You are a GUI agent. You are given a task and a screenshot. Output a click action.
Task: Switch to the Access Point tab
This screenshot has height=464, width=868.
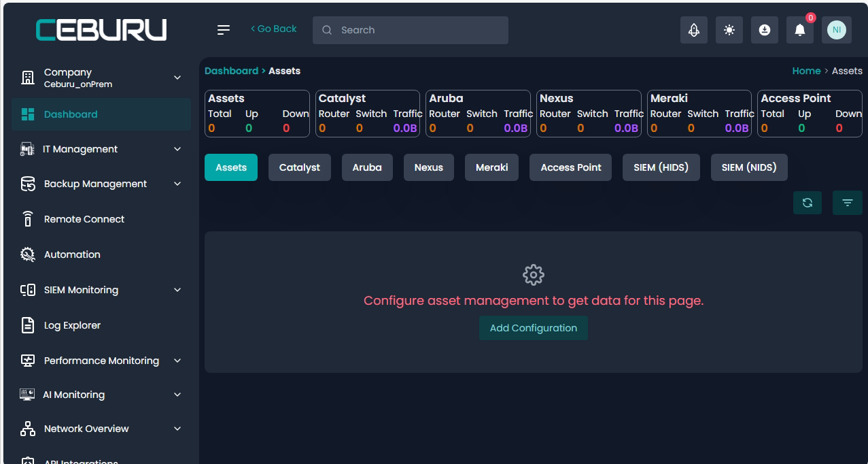point(571,167)
